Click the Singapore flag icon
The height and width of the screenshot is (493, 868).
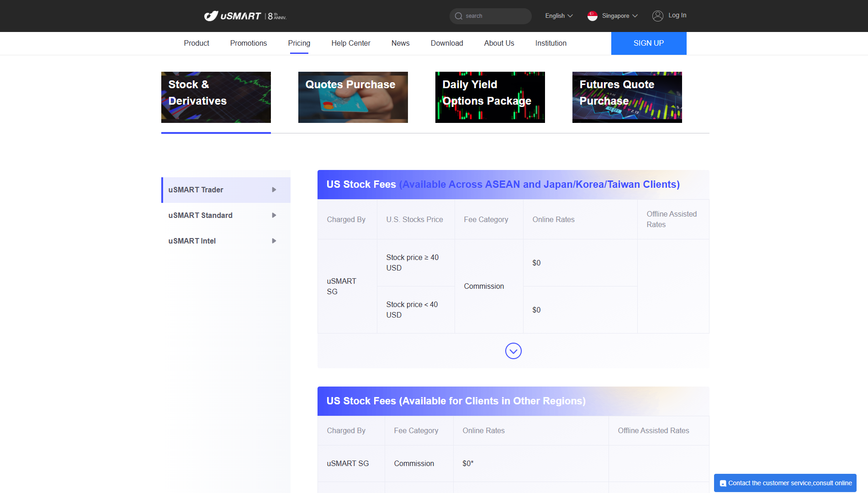(593, 16)
